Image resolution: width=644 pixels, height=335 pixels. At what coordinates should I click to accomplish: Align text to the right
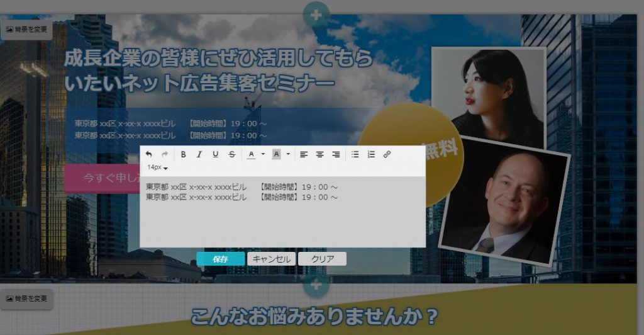[336, 154]
